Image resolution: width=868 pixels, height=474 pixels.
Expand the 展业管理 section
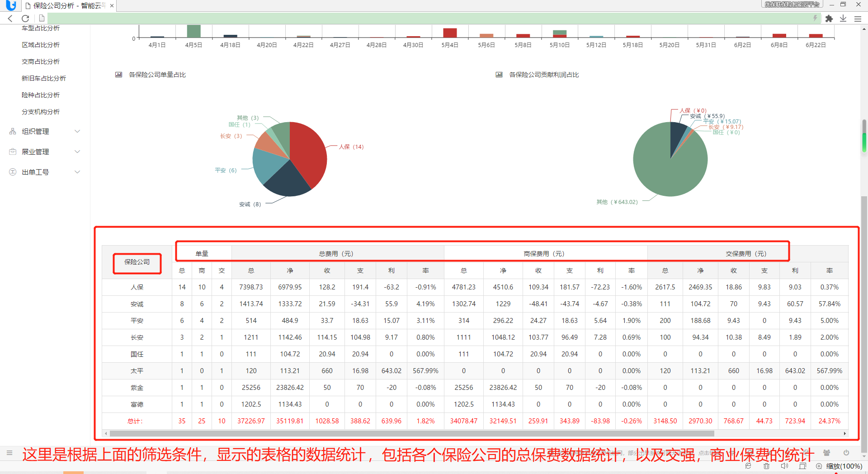pyautogui.click(x=45, y=152)
